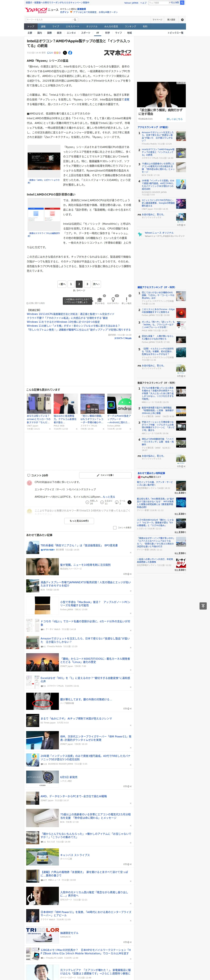The image size is (210, 980).
Task: Select the エキスパート main tab
Action: click(x=72, y=27)
